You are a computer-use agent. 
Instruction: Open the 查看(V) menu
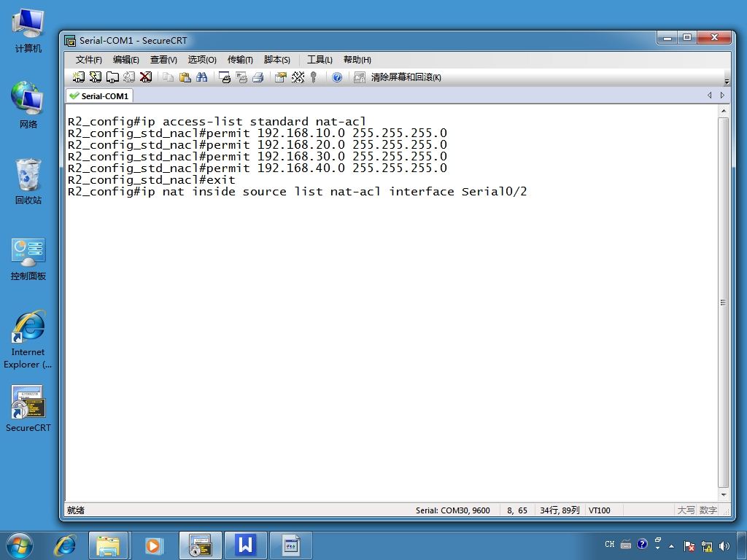click(163, 60)
